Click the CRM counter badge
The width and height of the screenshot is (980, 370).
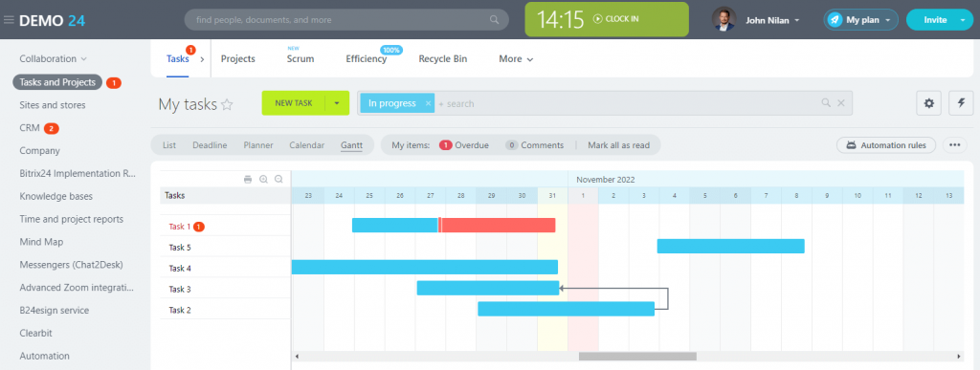point(52,128)
